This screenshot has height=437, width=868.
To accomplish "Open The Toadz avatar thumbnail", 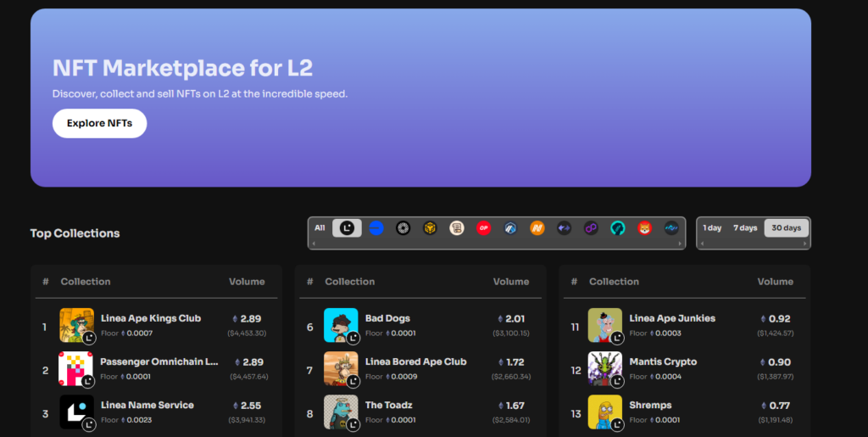I will coord(341,412).
